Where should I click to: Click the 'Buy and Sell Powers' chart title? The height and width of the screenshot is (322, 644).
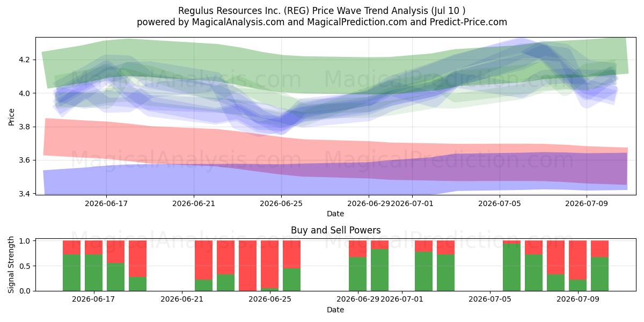[x=335, y=230]
